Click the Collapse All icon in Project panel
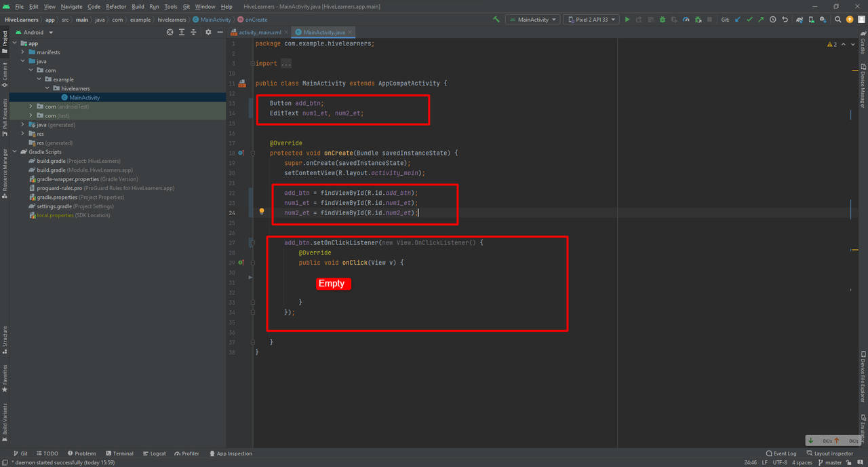This screenshot has height=467, width=868. pyautogui.click(x=194, y=32)
